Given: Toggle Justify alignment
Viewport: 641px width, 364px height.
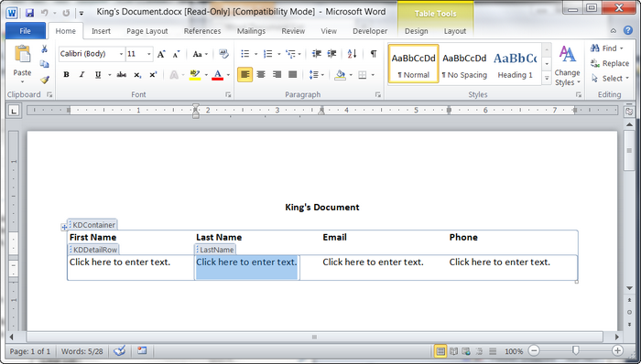Looking at the screenshot, I should 293,75.
